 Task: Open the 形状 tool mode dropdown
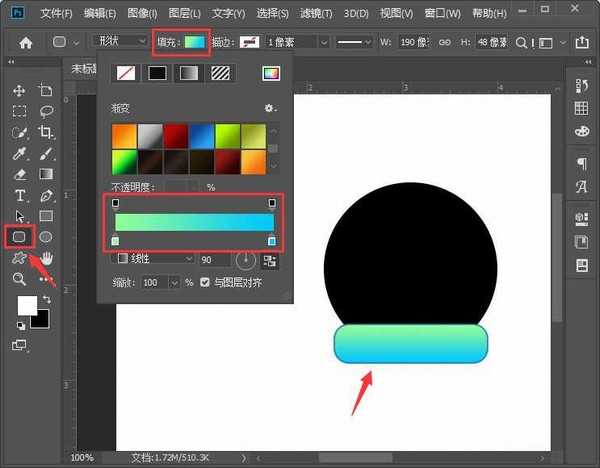click(118, 42)
